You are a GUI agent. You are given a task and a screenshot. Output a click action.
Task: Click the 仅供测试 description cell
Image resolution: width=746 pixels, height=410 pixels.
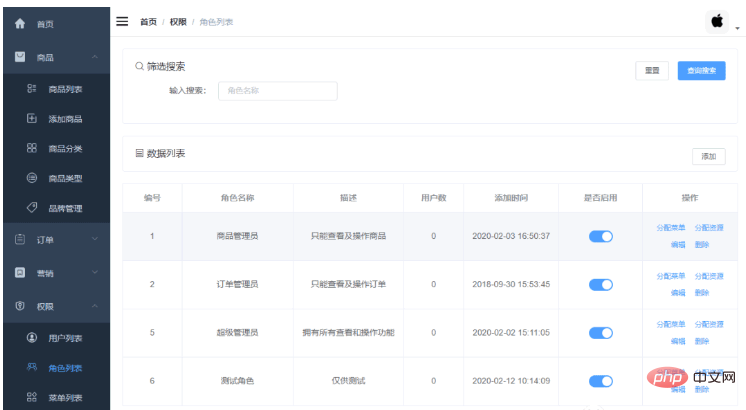coord(348,381)
